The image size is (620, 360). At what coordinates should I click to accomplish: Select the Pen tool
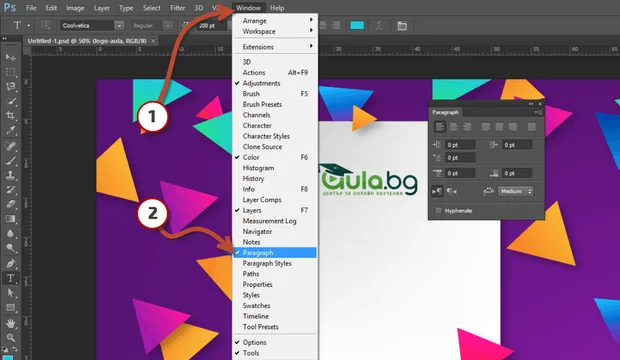click(11, 263)
